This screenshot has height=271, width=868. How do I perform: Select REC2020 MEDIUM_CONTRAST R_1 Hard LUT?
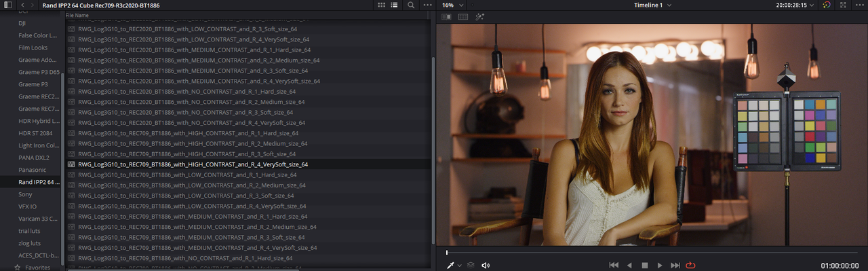(x=248, y=50)
